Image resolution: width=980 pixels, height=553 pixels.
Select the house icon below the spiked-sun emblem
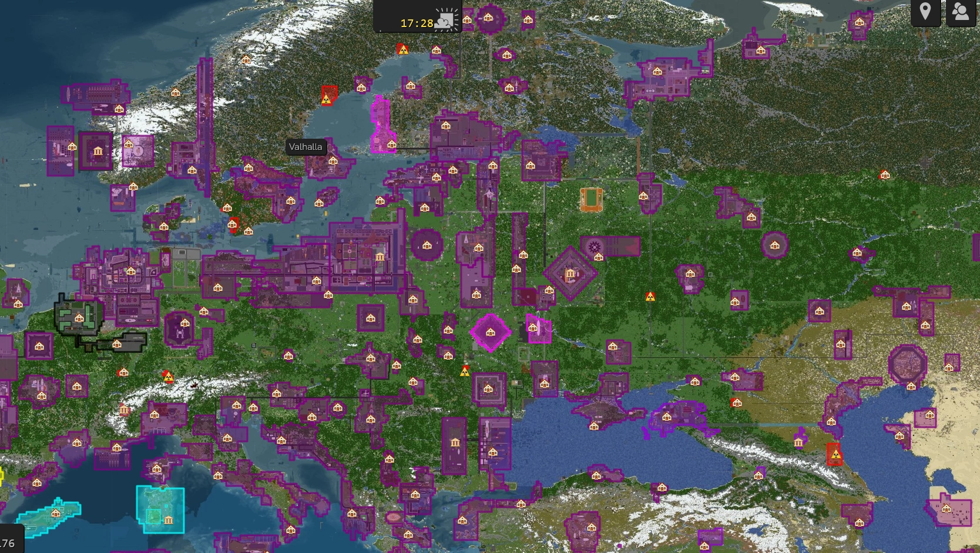tap(598, 257)
